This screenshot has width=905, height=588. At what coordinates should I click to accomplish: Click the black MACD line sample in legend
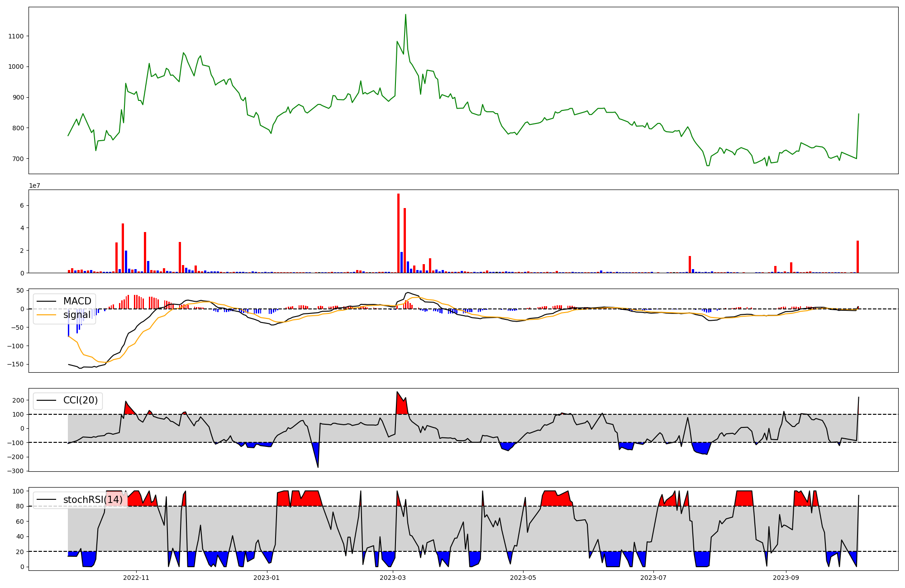(x=46, y=301)
